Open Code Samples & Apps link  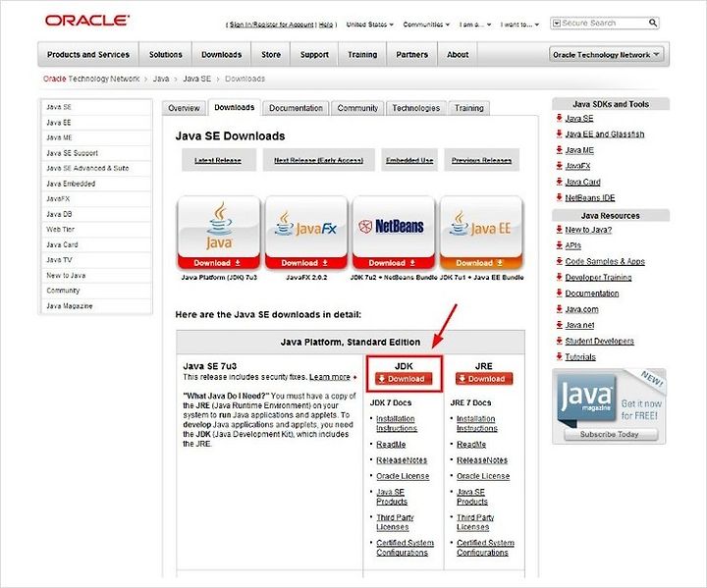coord(605,261)
